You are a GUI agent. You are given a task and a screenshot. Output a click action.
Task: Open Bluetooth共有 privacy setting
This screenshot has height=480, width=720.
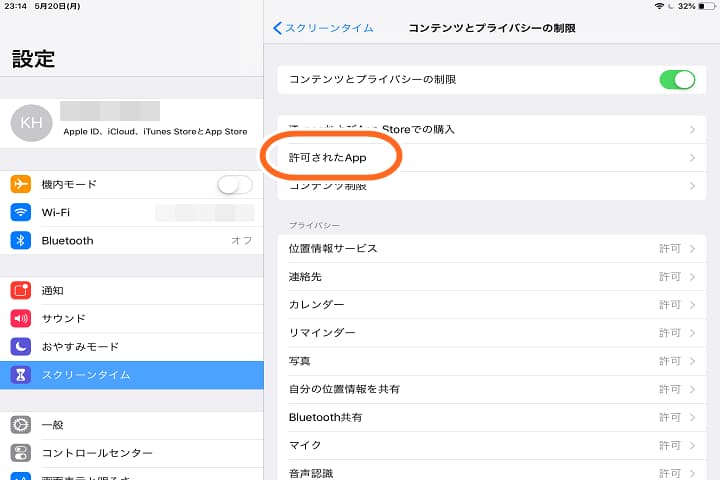pyautogui.click(x=492, y=418)
